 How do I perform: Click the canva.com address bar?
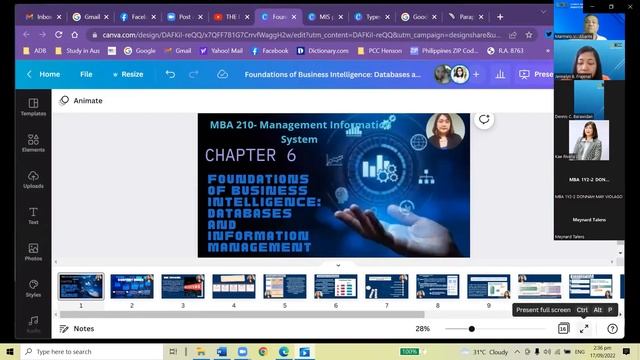pos(300,35)
